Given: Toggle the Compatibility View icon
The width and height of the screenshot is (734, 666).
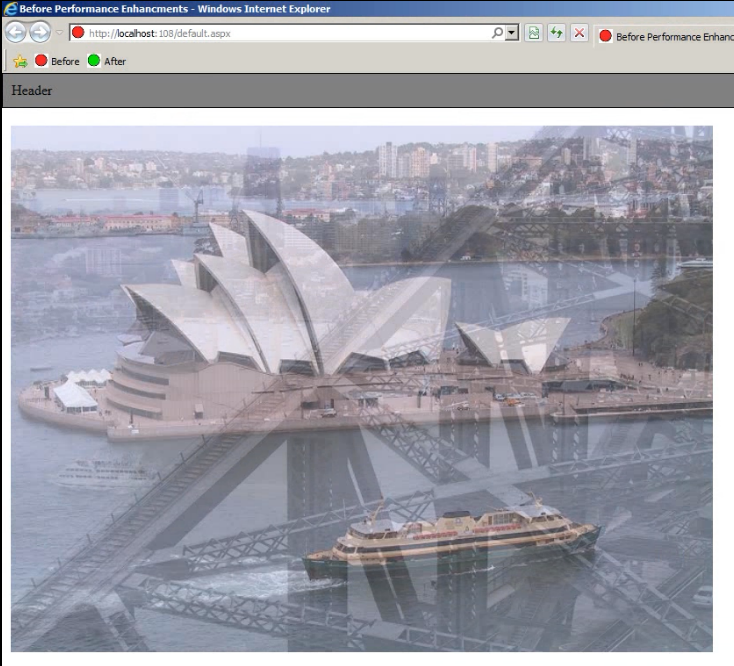Looking at the screenshot, I should tap(535, 34).
